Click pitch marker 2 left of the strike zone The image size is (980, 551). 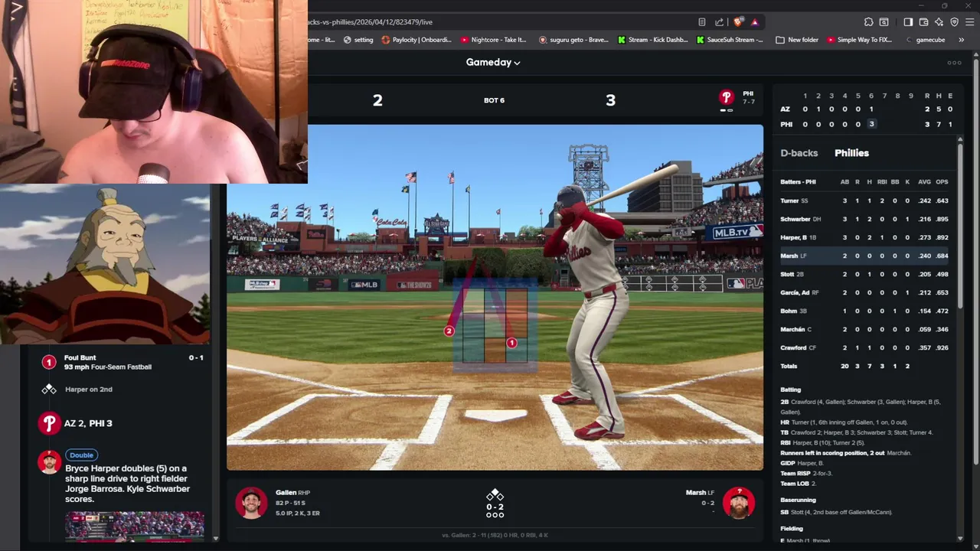[x=449, y=331]
